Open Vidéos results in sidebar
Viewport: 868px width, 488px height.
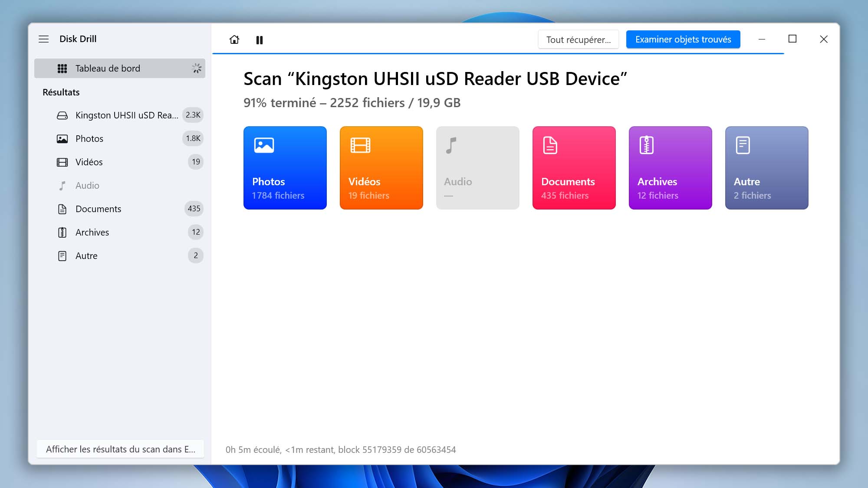tap(120, 162)
